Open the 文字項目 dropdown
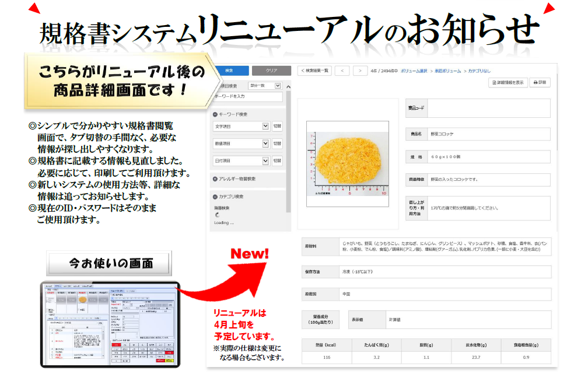This screenshot has width=588, height=374. [x=241, y=127]
